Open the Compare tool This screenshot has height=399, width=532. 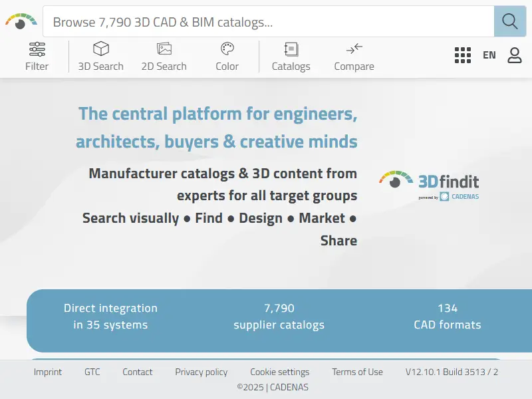[x=354, y=57]
